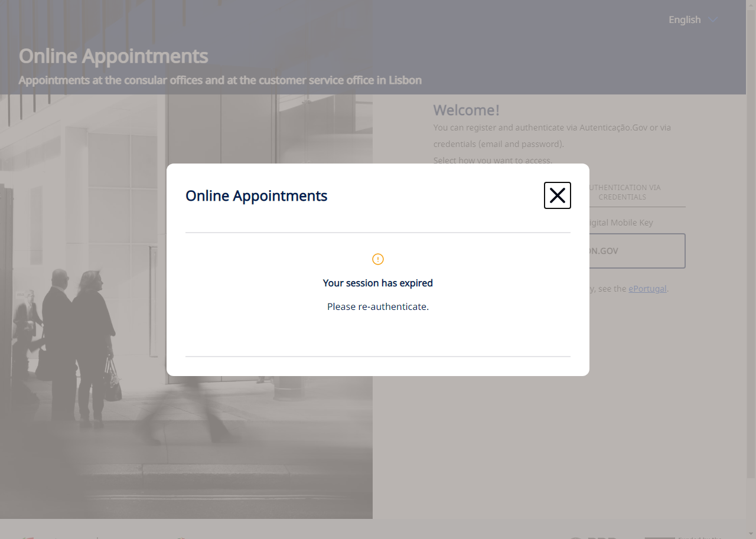The height and width of the screenshot is (539, 756).
Task: Close the session expired dialog
Action: pos(557,195)
